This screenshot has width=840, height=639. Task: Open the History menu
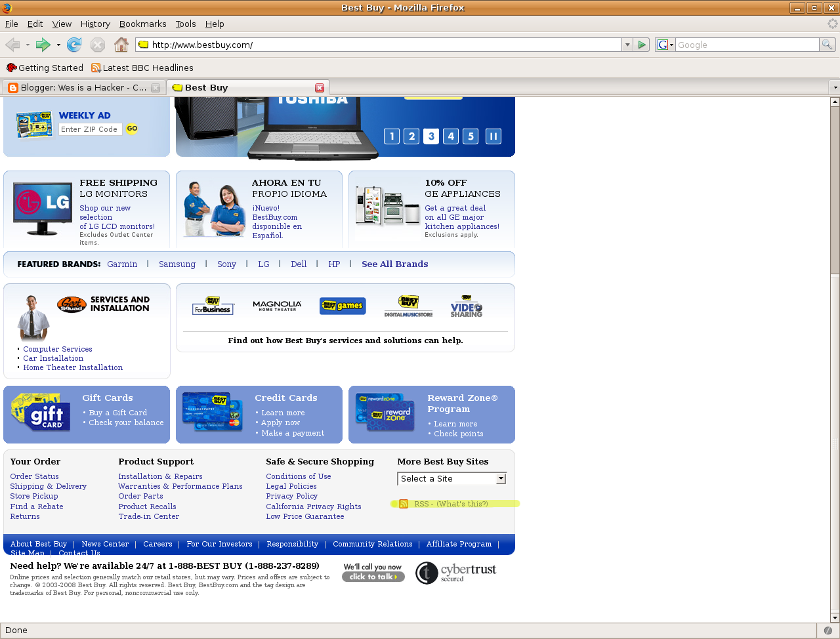tap(95, 24)
